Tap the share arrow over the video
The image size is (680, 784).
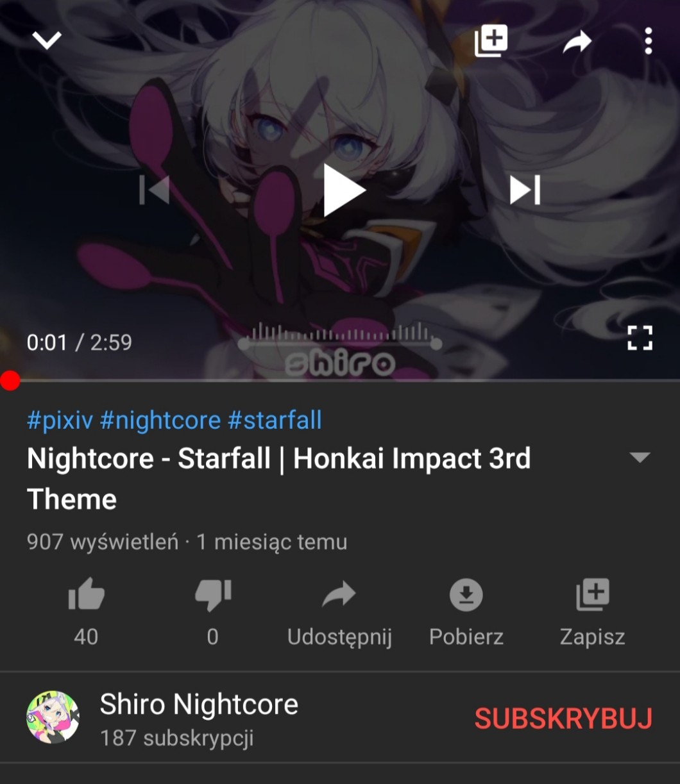(x=577, y=42)
